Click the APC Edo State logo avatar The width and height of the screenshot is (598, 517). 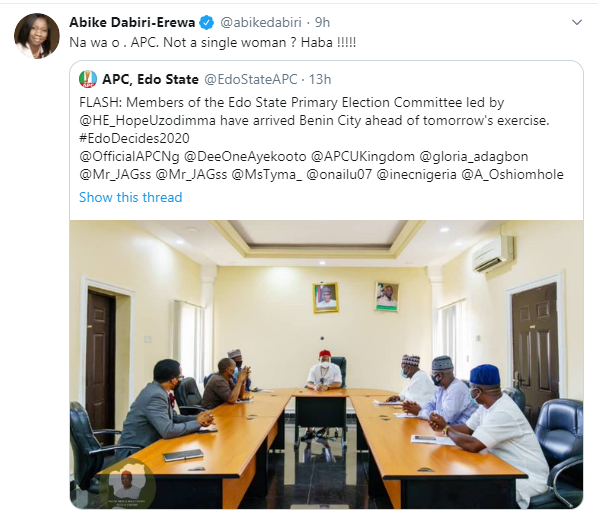[x=88, y=79]
